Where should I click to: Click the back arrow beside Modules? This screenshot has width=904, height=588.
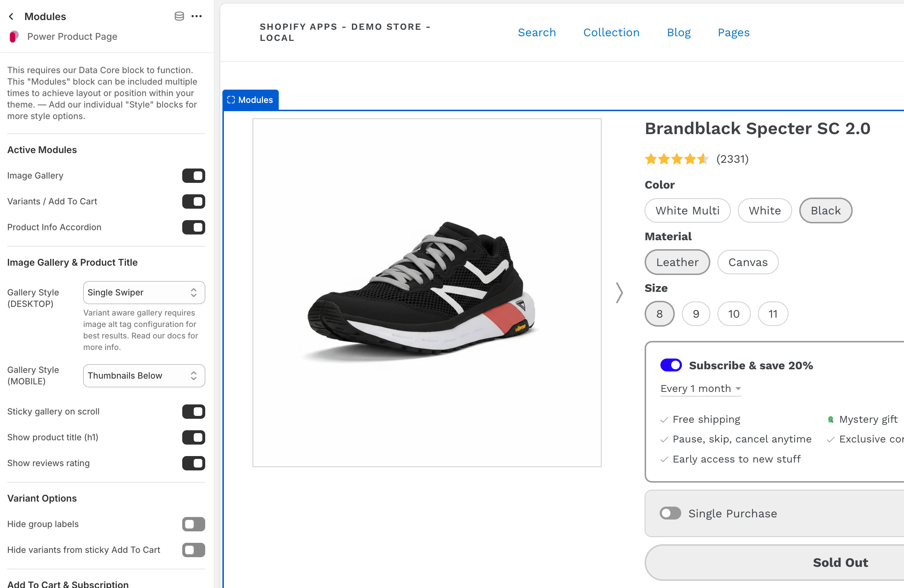pos(11,16)
